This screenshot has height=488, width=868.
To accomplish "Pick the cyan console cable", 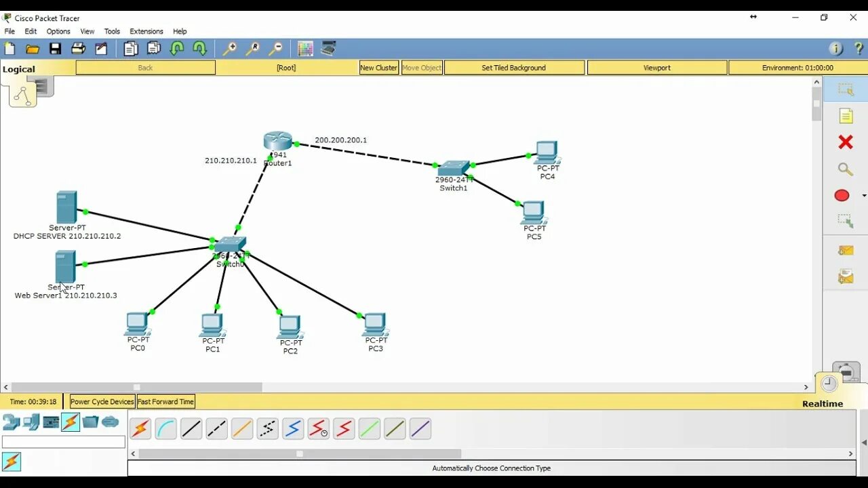I will [165, 428].
